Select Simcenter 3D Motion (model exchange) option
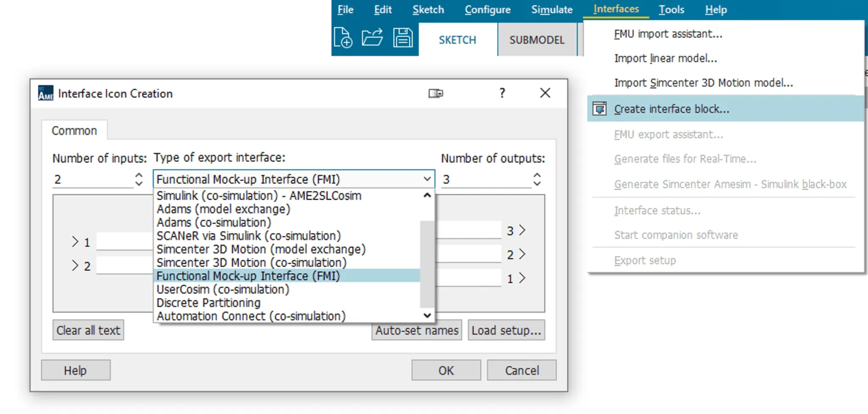Screen dimensions: 868x414 coord(287,249)
